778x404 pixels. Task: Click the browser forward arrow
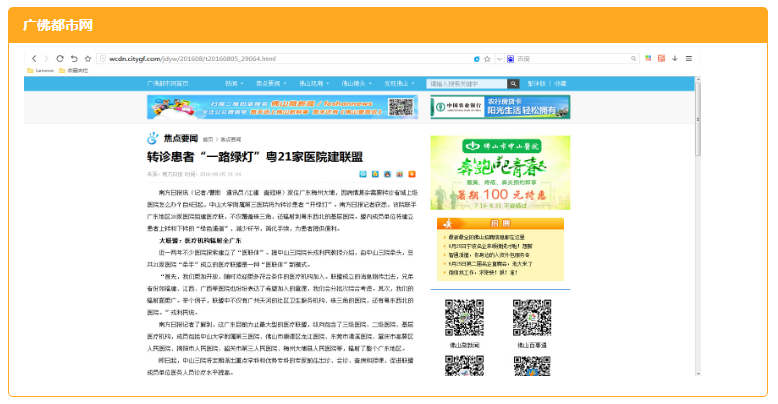point(46,59)
